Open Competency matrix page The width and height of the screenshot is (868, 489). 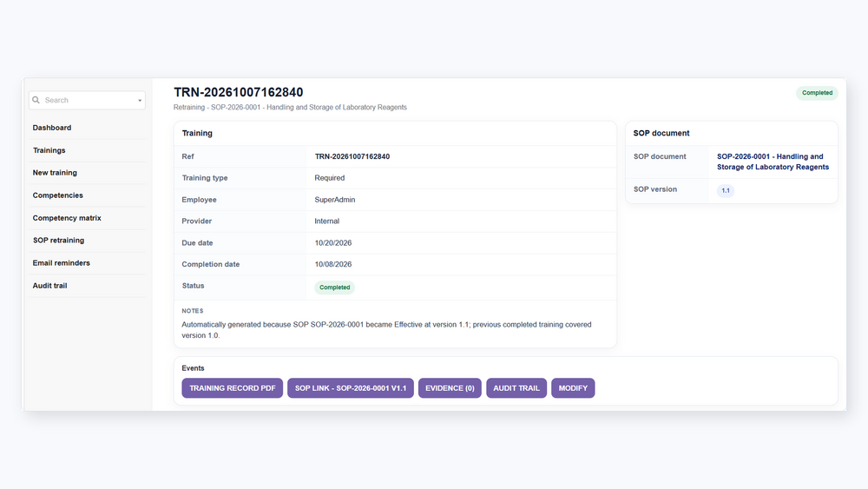coord(67,218)
